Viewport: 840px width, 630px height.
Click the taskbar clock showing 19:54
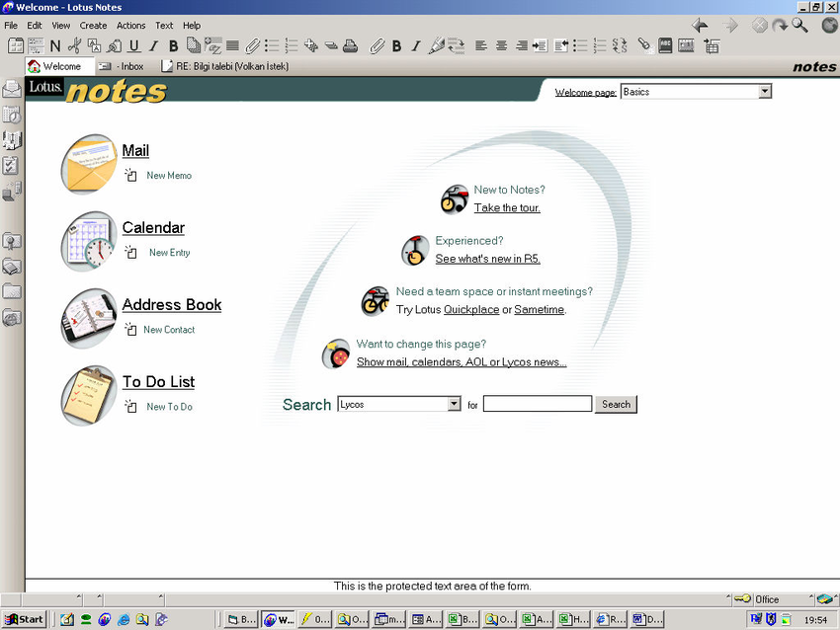point(815,620)
